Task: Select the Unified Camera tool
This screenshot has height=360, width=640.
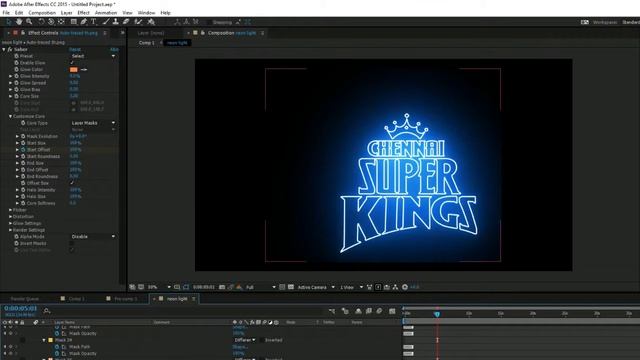Action: tap(51, 22)
